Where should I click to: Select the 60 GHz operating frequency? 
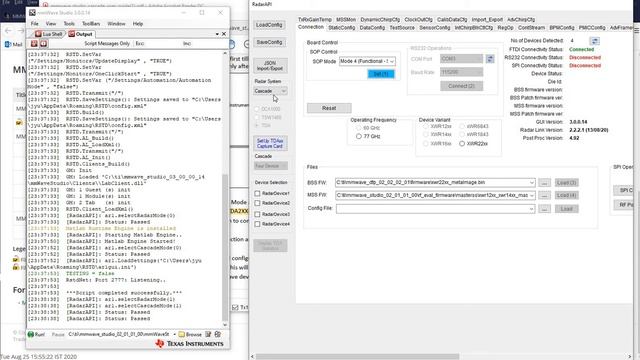pyautogui.click(x=358, y=128)
